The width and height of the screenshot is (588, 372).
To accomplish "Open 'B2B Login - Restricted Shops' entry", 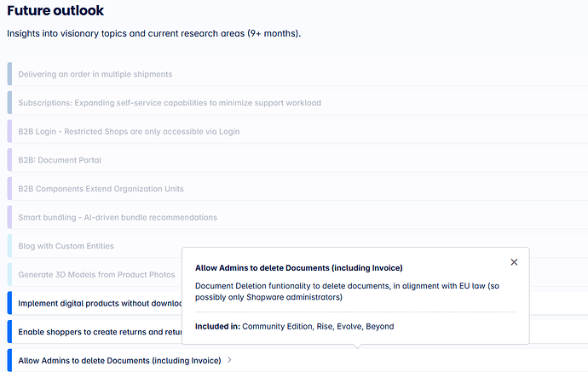I will 129,132.
